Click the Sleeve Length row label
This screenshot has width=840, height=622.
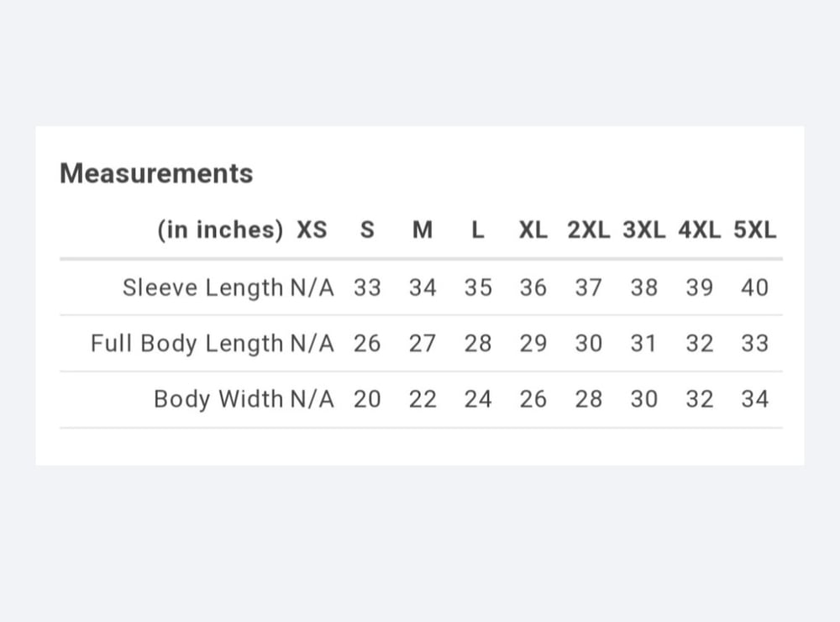pos(202,287)
